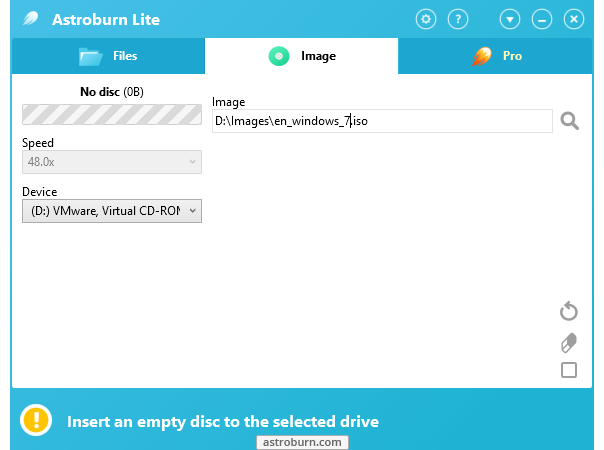
Task: Click the eraser disc icon
Action: coord(569,343)
